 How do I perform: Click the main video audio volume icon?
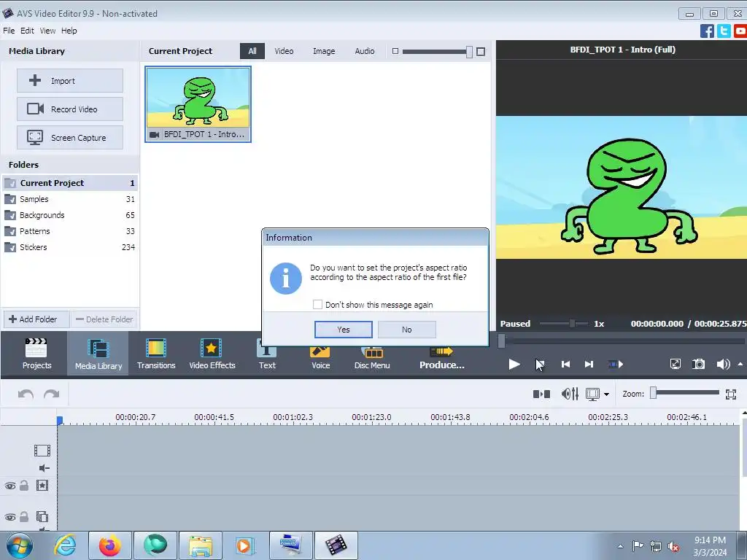click(x=44, y=468)
